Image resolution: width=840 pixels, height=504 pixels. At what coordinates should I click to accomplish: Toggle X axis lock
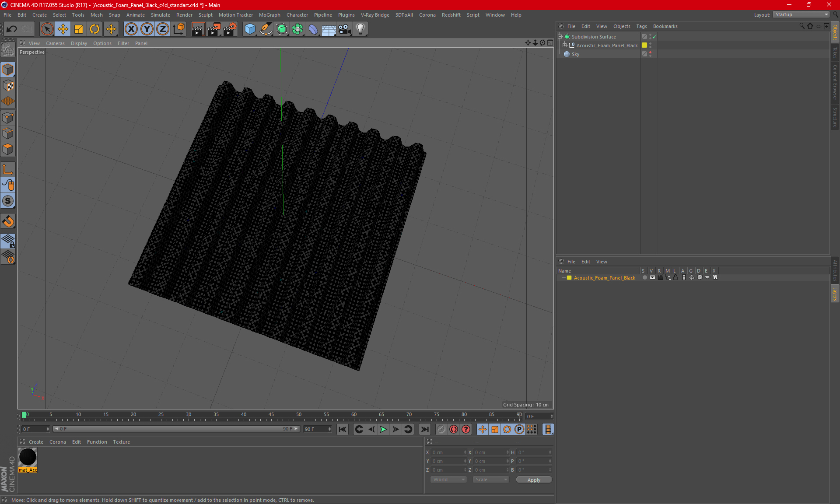point(131,29)
